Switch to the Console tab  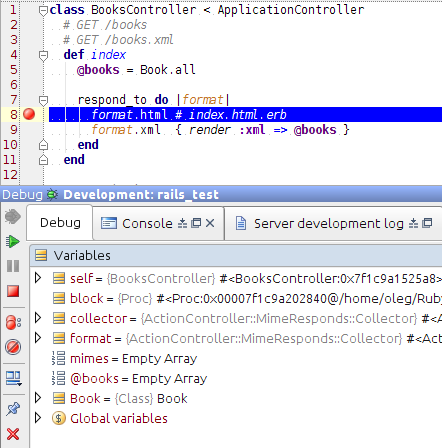147,223
